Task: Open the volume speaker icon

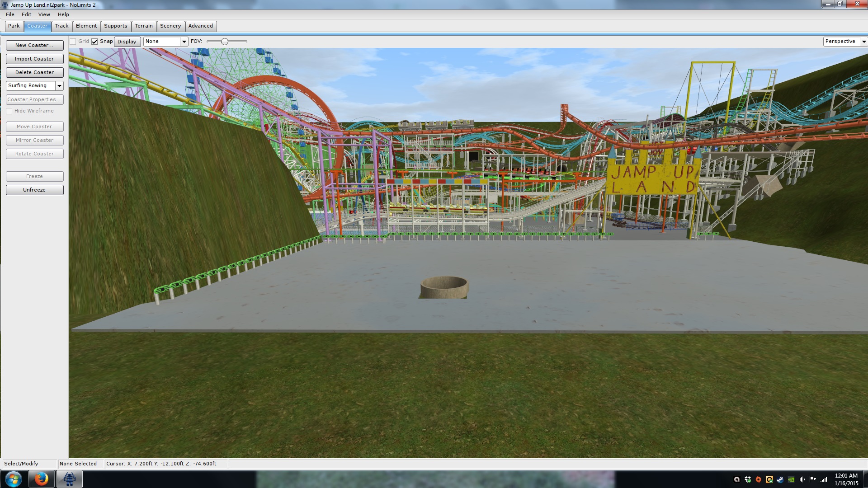Action: pos(802,479)
